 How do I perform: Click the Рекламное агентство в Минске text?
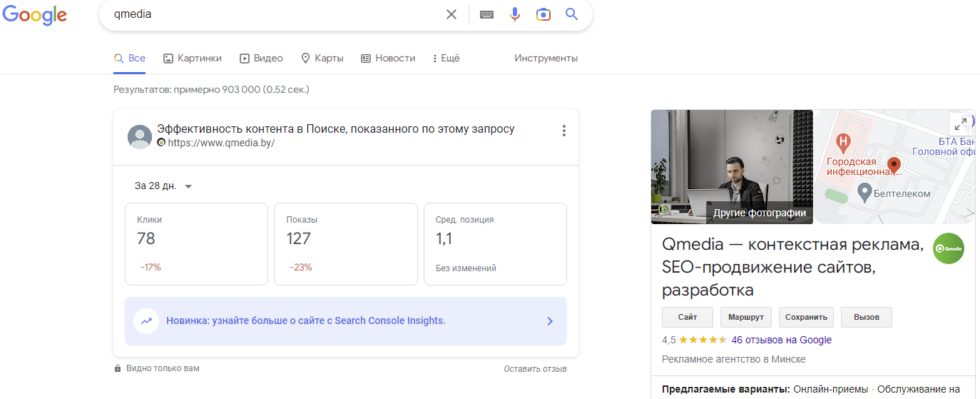coord(734,359)
